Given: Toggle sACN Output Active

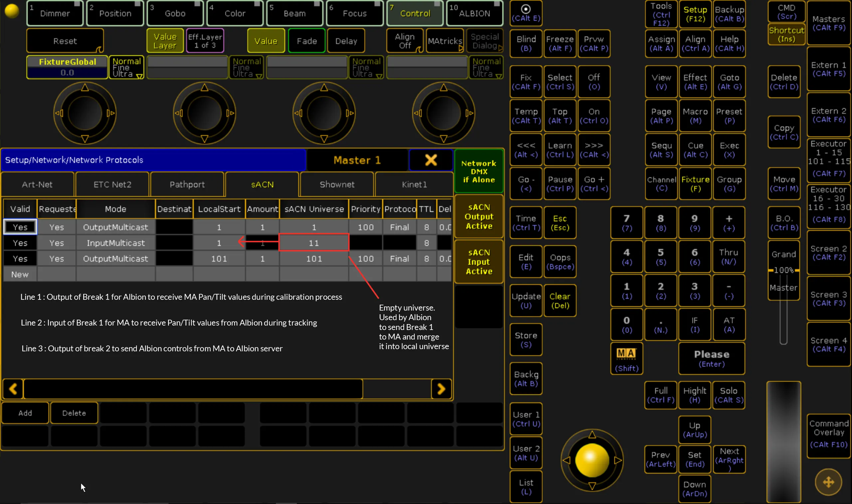Looking at the screenshot, I should click(x=479, y=217).
